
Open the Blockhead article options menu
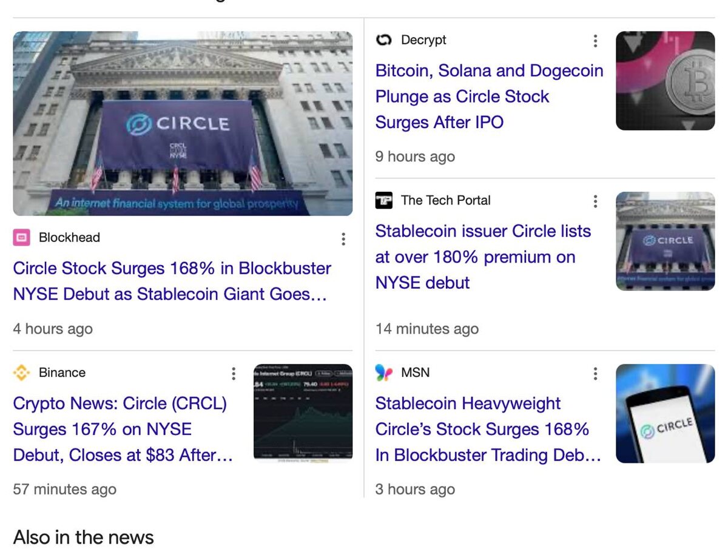tap(343, 239)
